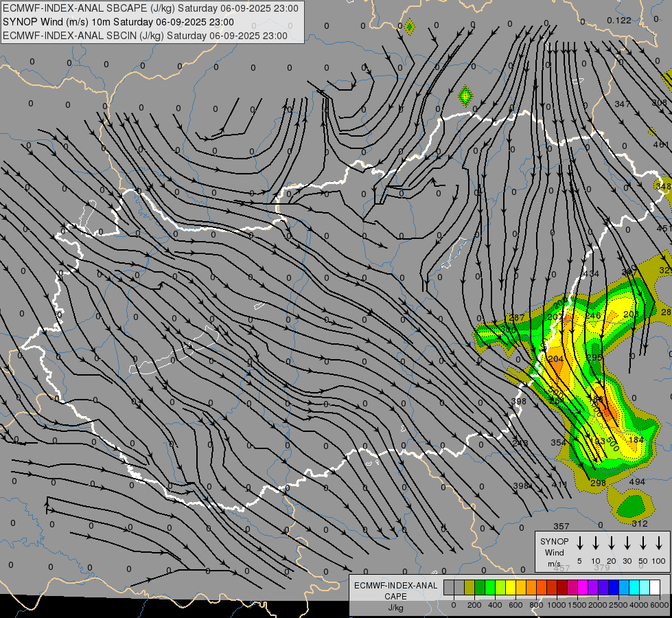Click the Lake Balaton white outline
Screen dimensions: 672x618
coord(174,350)
